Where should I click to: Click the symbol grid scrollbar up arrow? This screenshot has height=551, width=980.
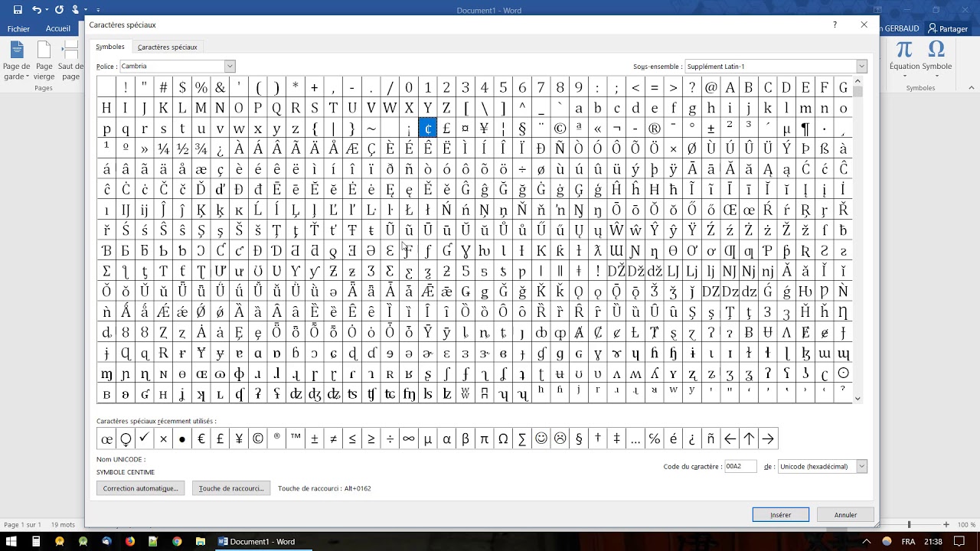tap(857, 81)
